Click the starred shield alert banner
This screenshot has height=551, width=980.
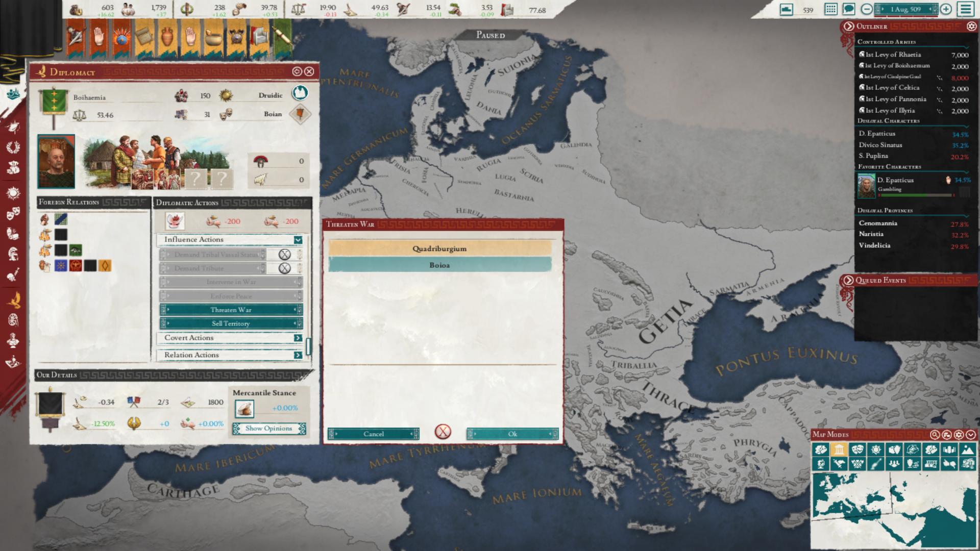pos(121,37)
